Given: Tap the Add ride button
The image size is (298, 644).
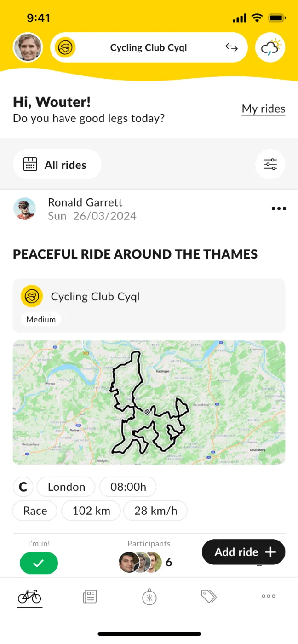Looking at the screenshot, I should (x=244, y=552).
